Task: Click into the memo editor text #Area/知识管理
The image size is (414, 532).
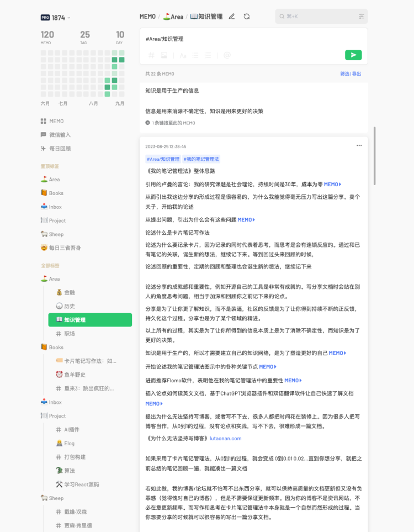Action: 164,39
